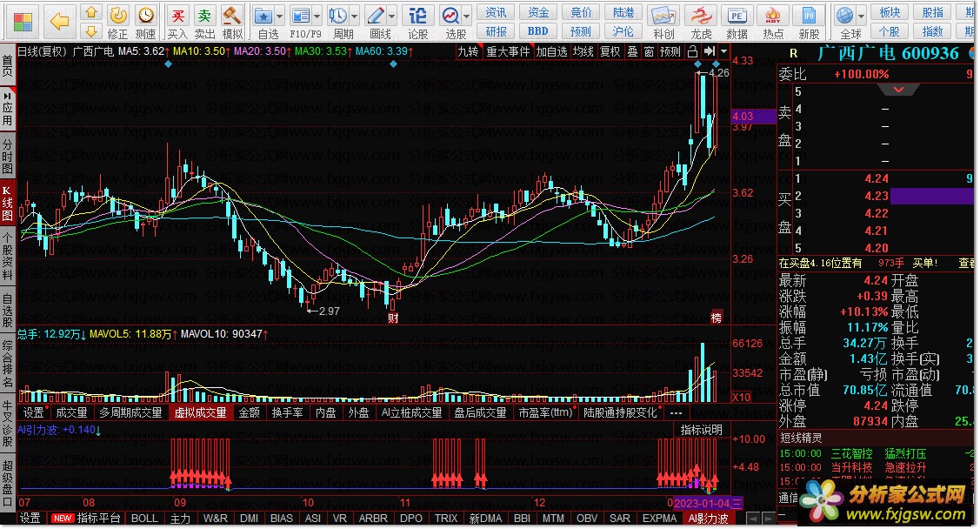Image resolution: width=980 pixels, height=529 pixels.
Task: Click the yellow down arrow icon
Action: tap(91, 31)
